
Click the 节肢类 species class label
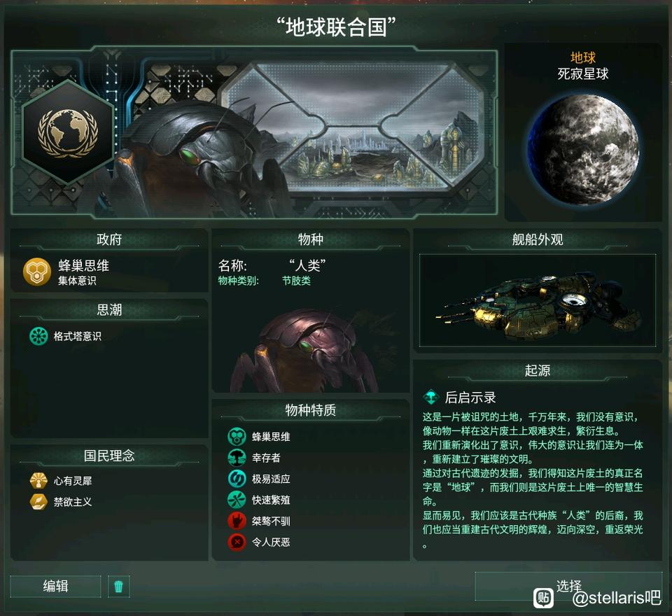[x=296, y=281]
